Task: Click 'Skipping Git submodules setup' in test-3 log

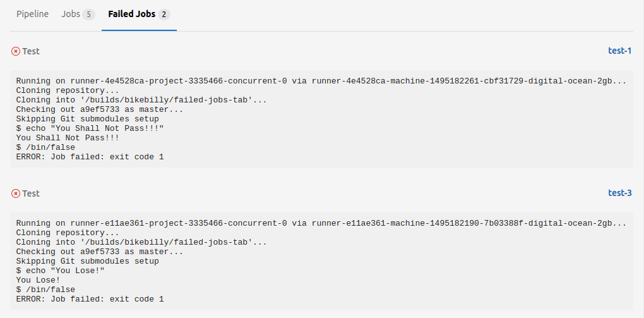Action: (88, 261)
